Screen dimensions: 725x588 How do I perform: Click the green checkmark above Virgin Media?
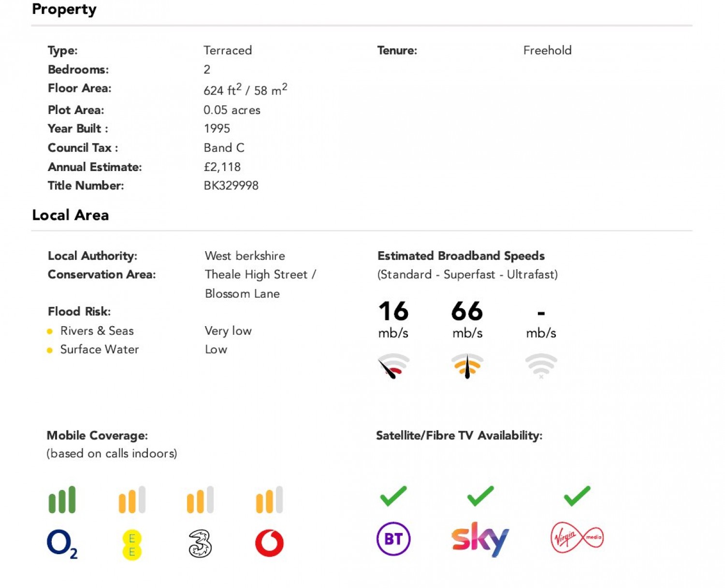click(x=577, y=496)
